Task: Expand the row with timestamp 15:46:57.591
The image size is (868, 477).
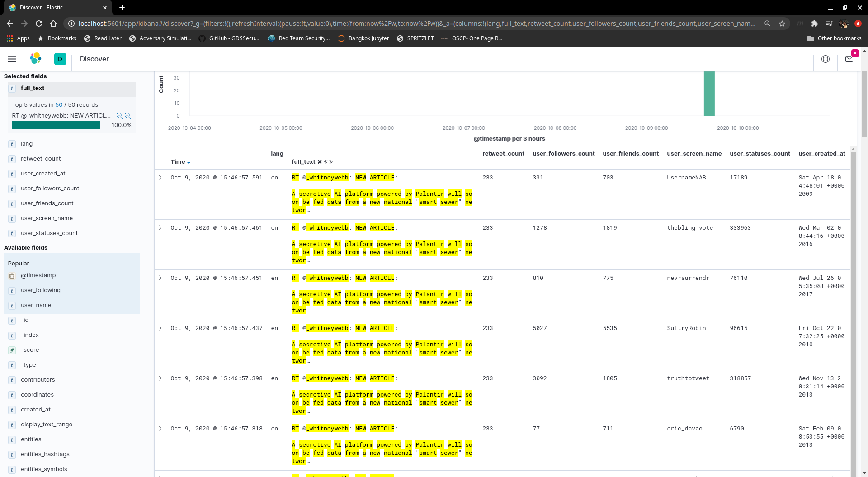Action: (x=160, y=178)
